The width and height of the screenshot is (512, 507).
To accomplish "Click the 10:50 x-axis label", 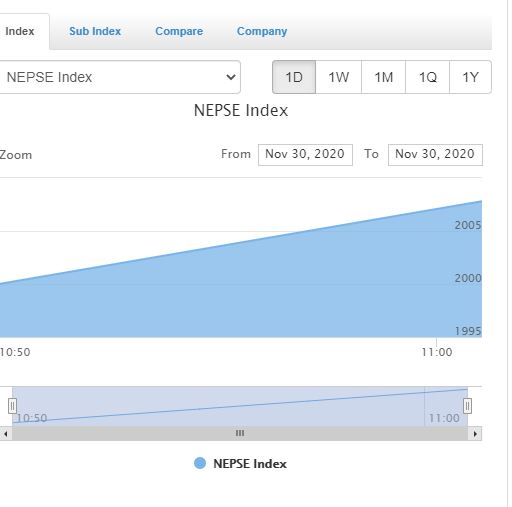I will [15, 352].
